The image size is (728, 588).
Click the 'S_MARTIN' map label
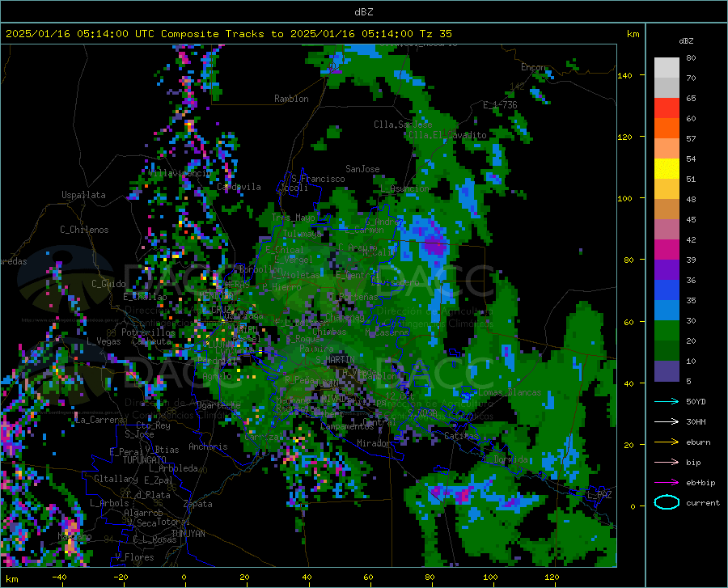[x=335, y=360]
